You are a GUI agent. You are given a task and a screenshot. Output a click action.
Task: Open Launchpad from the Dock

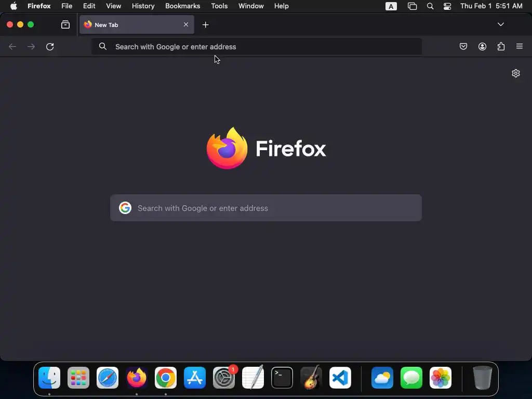pos(78,378)
